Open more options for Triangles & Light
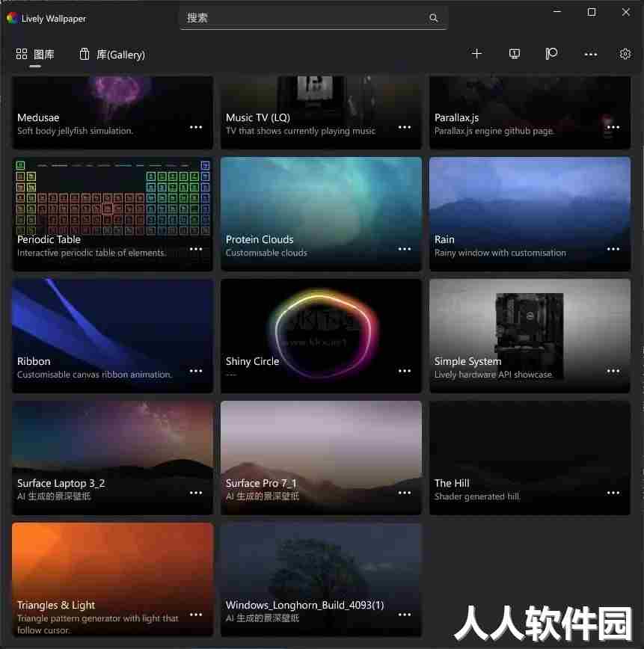The height and width of the screenshot is (649, 644). (196, 615)
